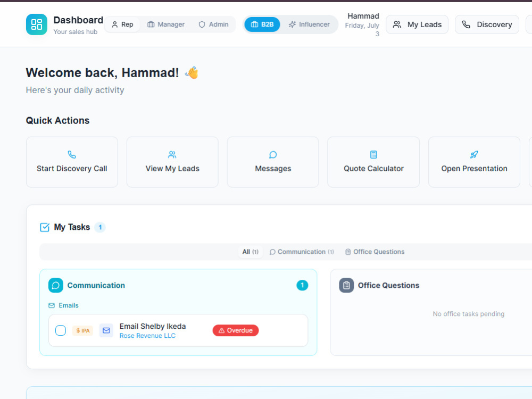This screenshot has width=532, height=399.
Task: Click the Email Shelby Ikeda task title
Action: click(153, 327)
